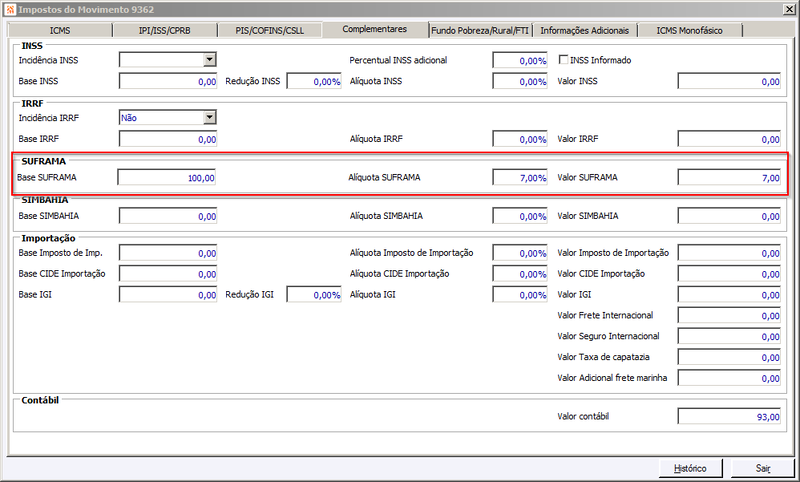Go to Fundo Pobreza/Rural/FTI tab

pyautogui.click(x=480, y=31)
